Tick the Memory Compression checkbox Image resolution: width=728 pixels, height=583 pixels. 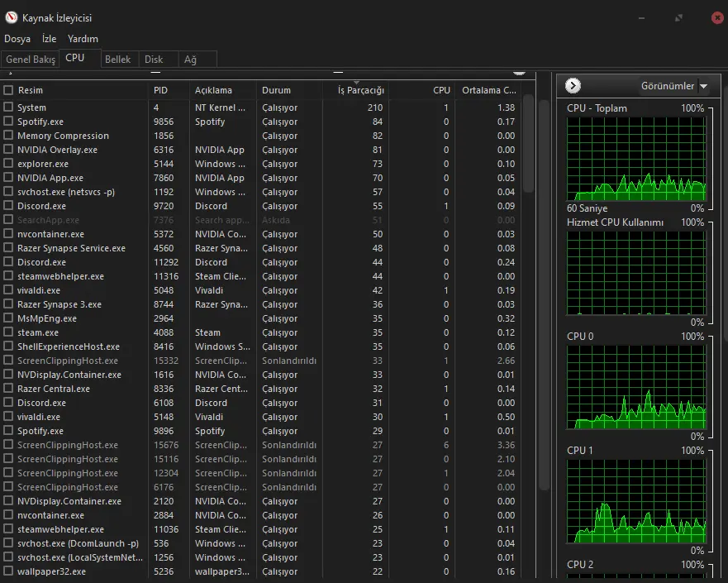pyautogui.click(x=8, y=136)
